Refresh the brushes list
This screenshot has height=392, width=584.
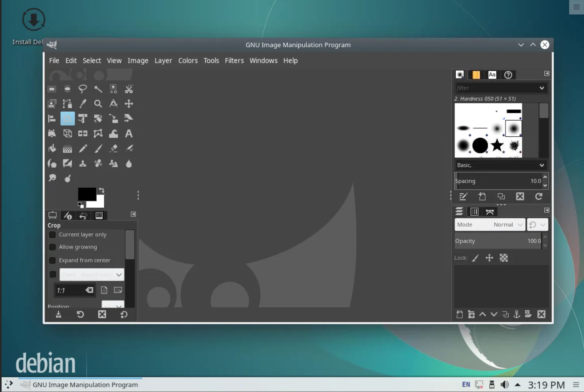pos(539,196)
